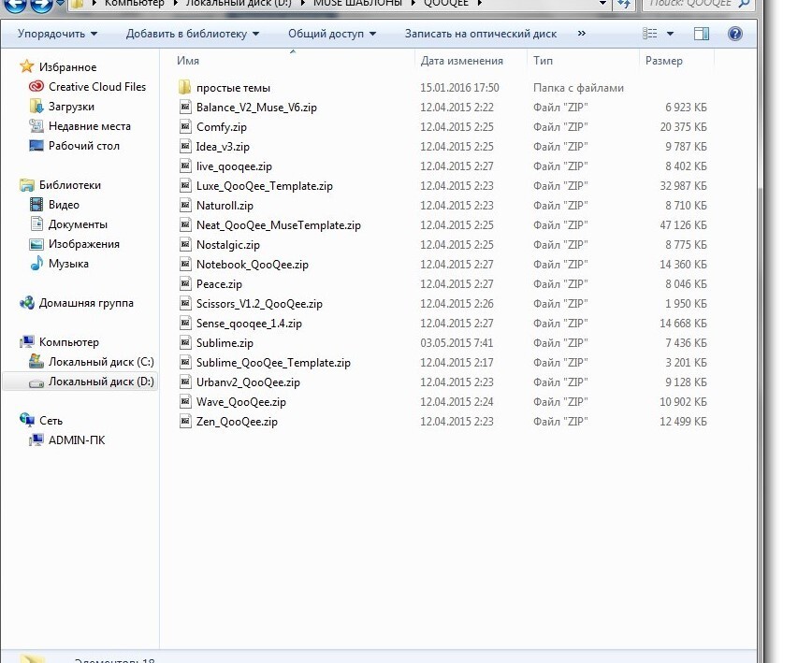Screen dimensions: 812x663
Task: Open the Изображения library
Action: [x=84, y=244]
